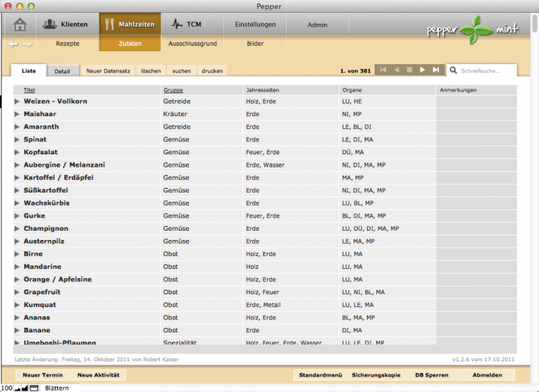Click the TCM pulse icon tab

(x=187, y=24)
